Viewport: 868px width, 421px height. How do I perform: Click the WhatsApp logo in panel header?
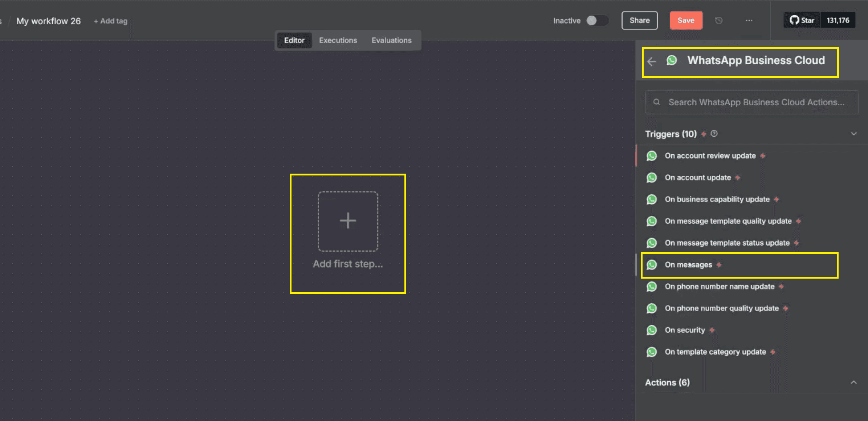672,60
